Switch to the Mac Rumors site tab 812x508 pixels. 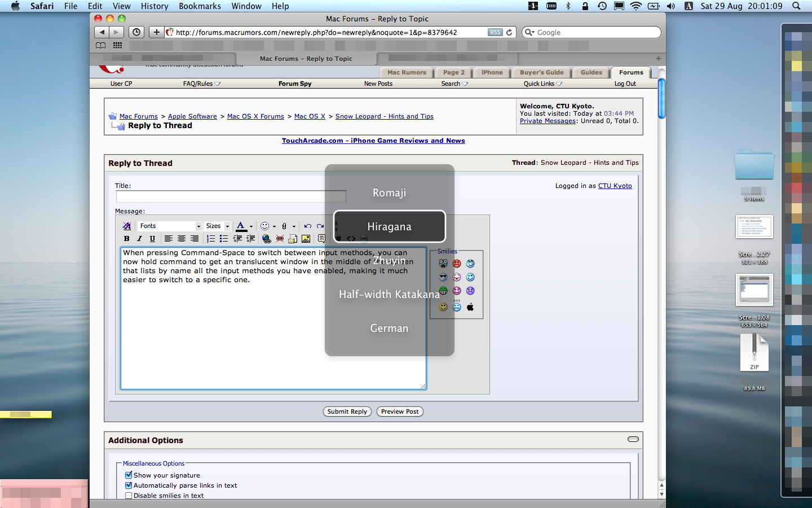pyautogui.click(x=407, y=72)
